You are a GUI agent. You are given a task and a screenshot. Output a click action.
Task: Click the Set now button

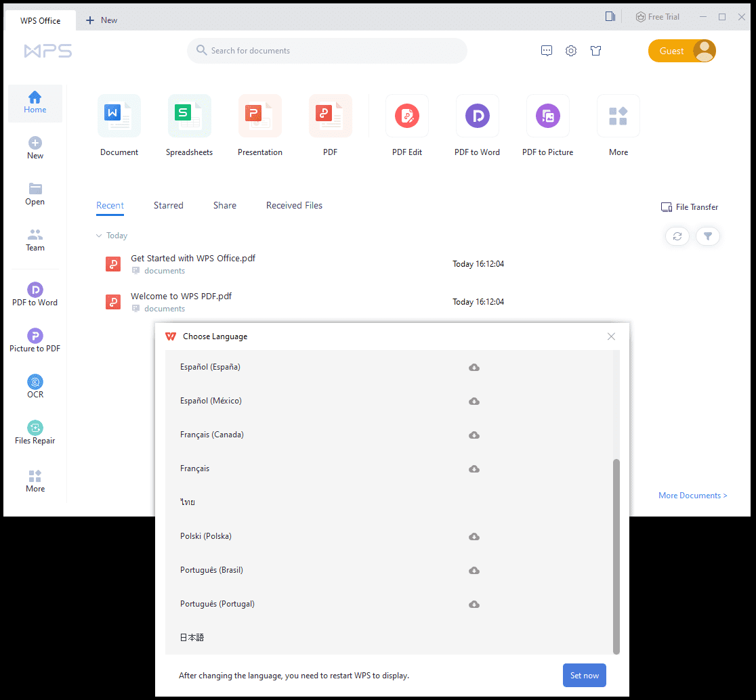pyautogui.click(x=585, y=675)
